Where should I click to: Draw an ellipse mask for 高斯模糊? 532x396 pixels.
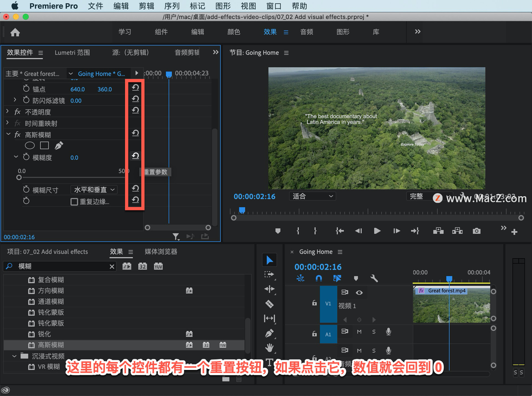tap(30, 145)
